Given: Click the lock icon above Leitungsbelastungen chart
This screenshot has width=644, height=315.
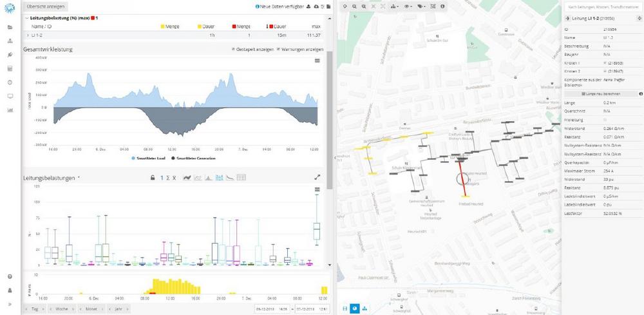Looking at the screenshot, I should pos(152,178).
